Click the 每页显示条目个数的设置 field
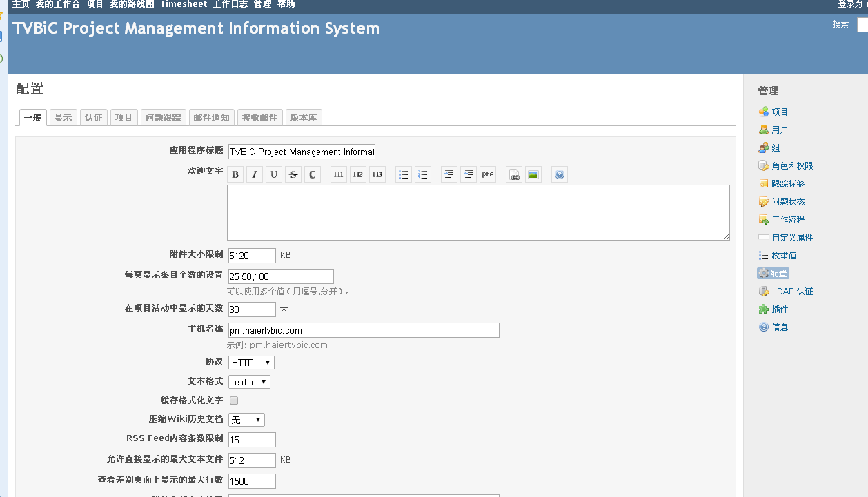868x497 pixels. coord(281,276)
